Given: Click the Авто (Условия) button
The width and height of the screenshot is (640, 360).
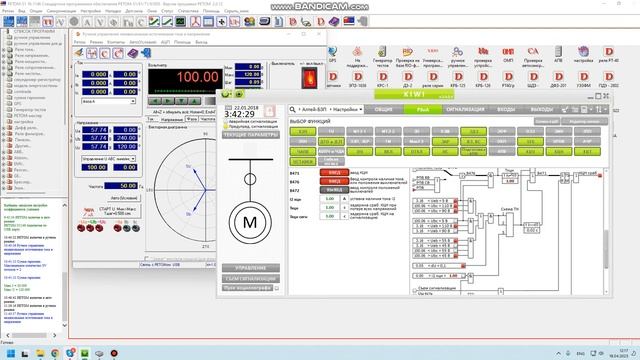Looking at the screenshot, I should coord(124,198).
